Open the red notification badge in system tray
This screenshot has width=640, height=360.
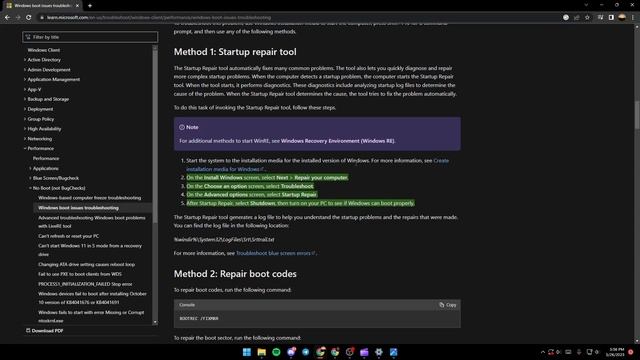click(631, 352)
